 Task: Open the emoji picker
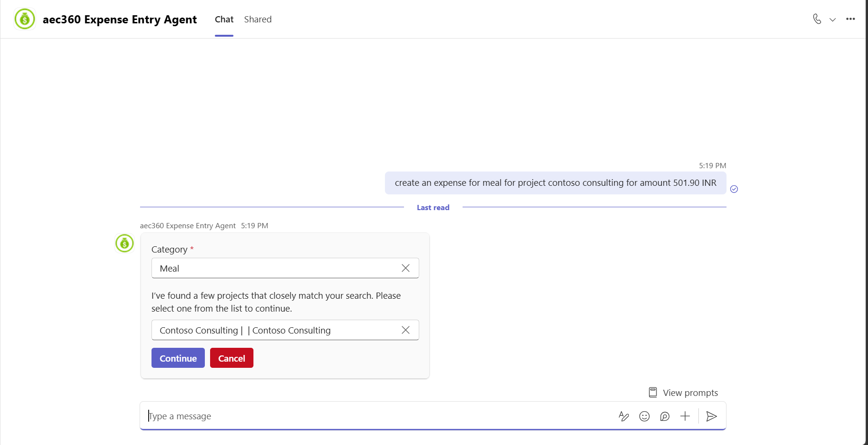(x=645, y=416)
